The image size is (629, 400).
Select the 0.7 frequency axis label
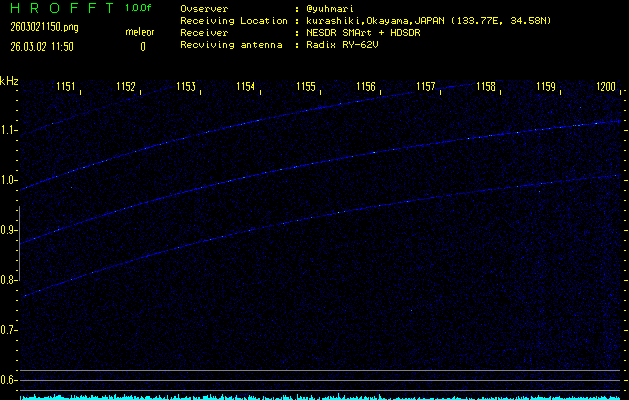9,330
